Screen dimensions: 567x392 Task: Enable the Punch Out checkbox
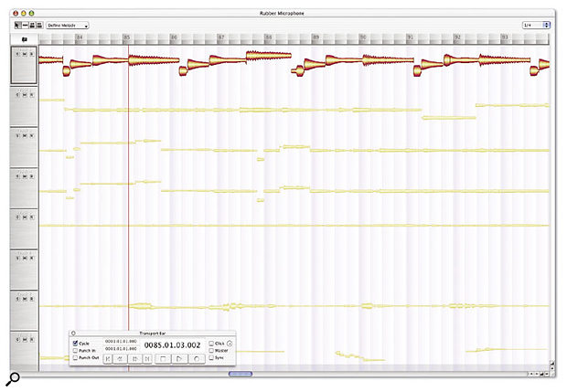click(75, 357)
